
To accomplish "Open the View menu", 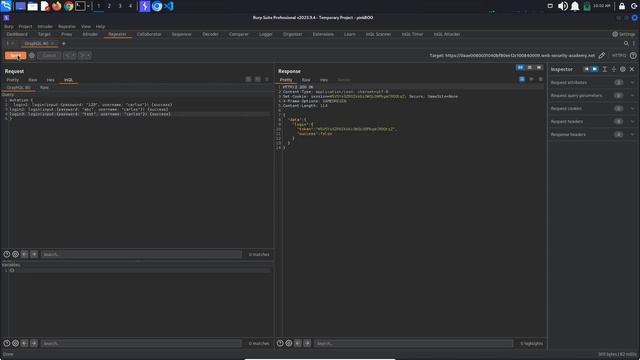I will click(86, 27).
